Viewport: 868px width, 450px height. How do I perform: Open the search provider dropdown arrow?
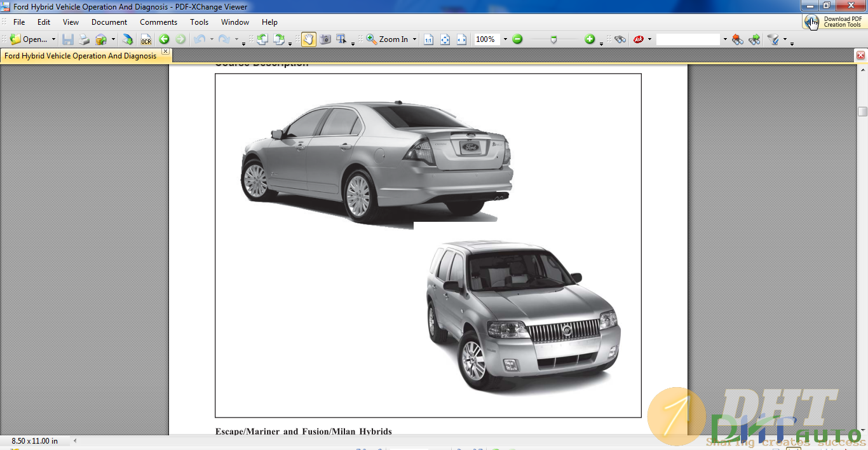pyautogui.click(x=649, y=39)
